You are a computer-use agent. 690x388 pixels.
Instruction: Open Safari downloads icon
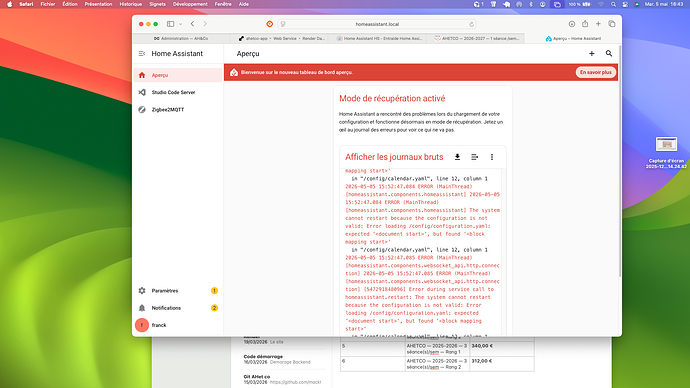coord(572,24)
